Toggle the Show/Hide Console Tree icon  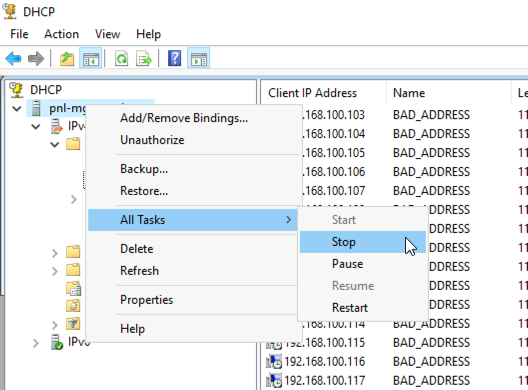tap(91, 59)
